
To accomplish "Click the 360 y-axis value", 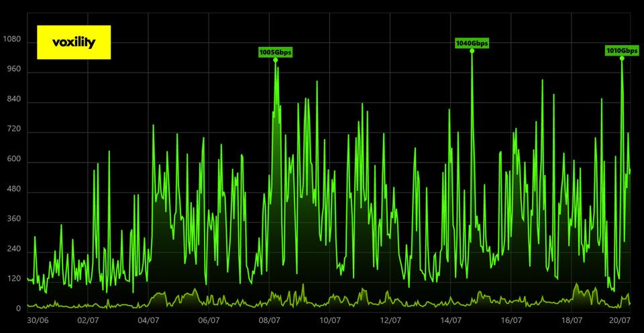I will [x=14, y=219].
